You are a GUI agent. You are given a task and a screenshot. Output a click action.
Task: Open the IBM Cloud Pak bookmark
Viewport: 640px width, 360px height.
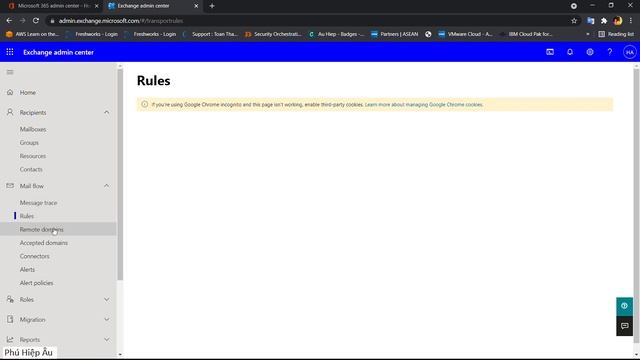pyautogui.click(x=527, y=34)
